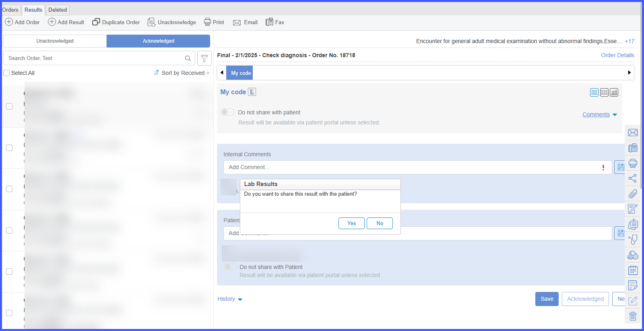Click the sidebar calendar icon
This screenshot has width=644, height=331.
633,270
